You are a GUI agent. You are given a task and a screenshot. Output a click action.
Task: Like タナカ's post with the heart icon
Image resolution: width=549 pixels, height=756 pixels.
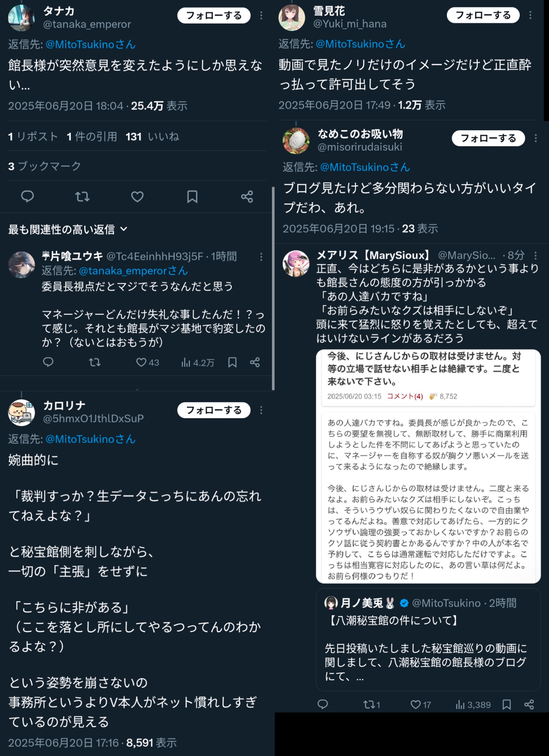137,196
